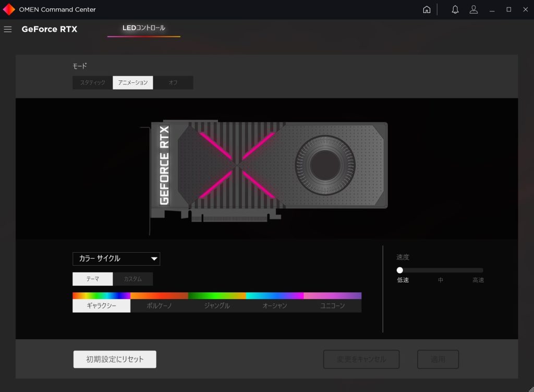This screenshot has height=392, width=534.
Task: Click 変更をキャンセル button
Action: click(x=361, y=359)
